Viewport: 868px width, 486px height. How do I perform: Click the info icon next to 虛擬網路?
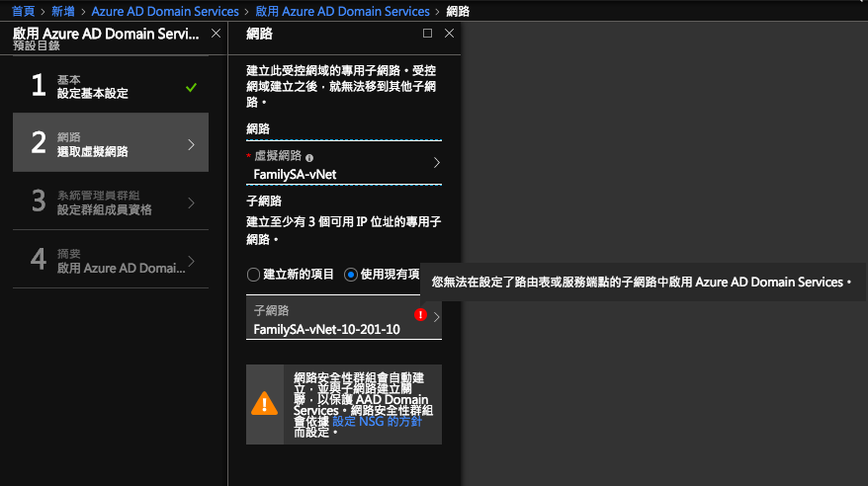[x=309, y=158]
